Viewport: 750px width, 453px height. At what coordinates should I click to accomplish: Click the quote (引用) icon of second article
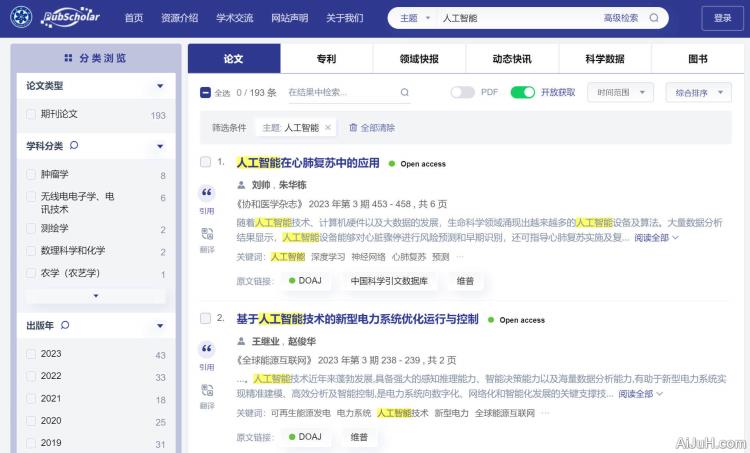click(x=207, y=349)
